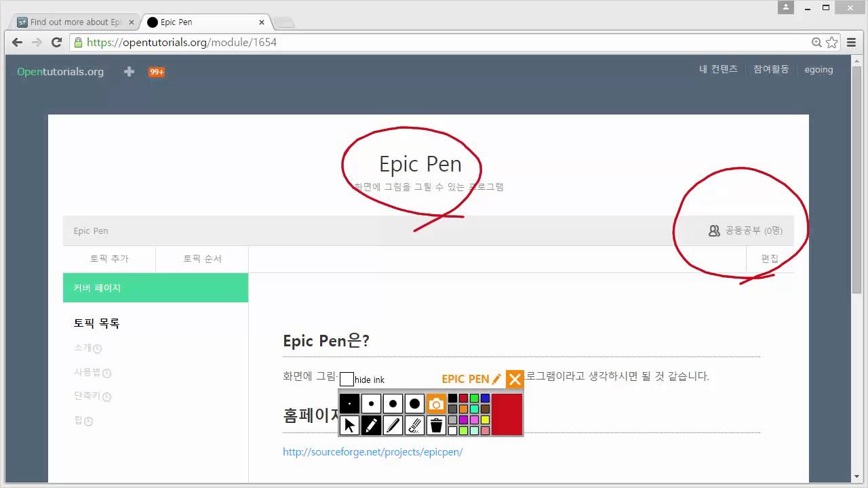Close the Epic Pen toolbar with orange X

click(515, 380)
